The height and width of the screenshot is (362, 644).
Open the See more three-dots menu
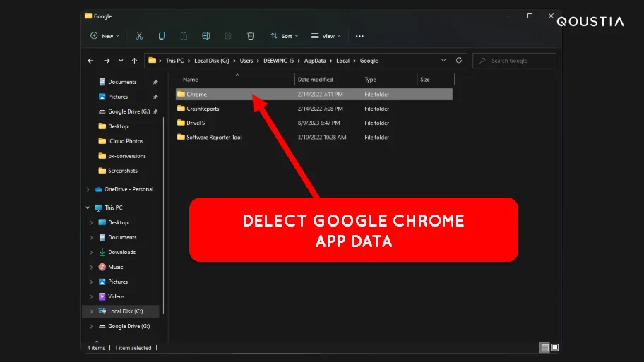pyautogui.click(x=359, y=36)
